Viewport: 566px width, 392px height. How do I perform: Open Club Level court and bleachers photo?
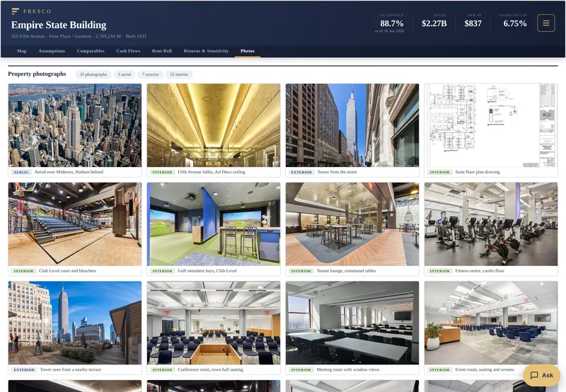pos(75,224)
